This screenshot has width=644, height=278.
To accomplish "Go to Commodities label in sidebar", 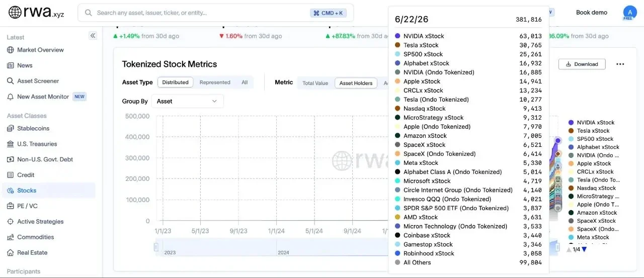I will 35,237.
